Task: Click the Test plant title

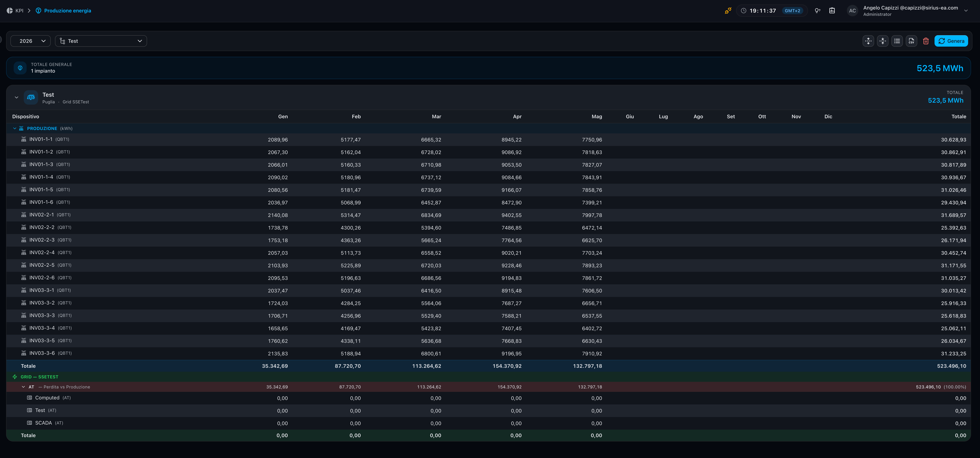Action: (x=48, y=95)
